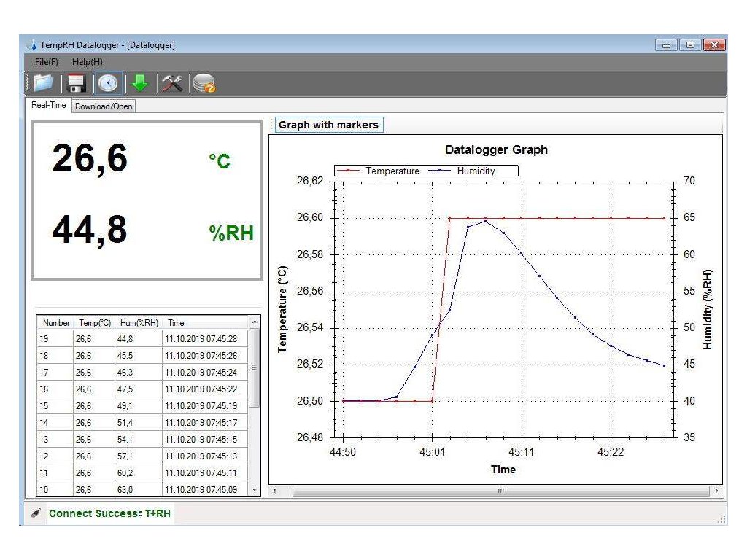Image resolution: width=747 pixels, height=560 pixels.
Task: Click the green download arrow icon
Action: 139,83
